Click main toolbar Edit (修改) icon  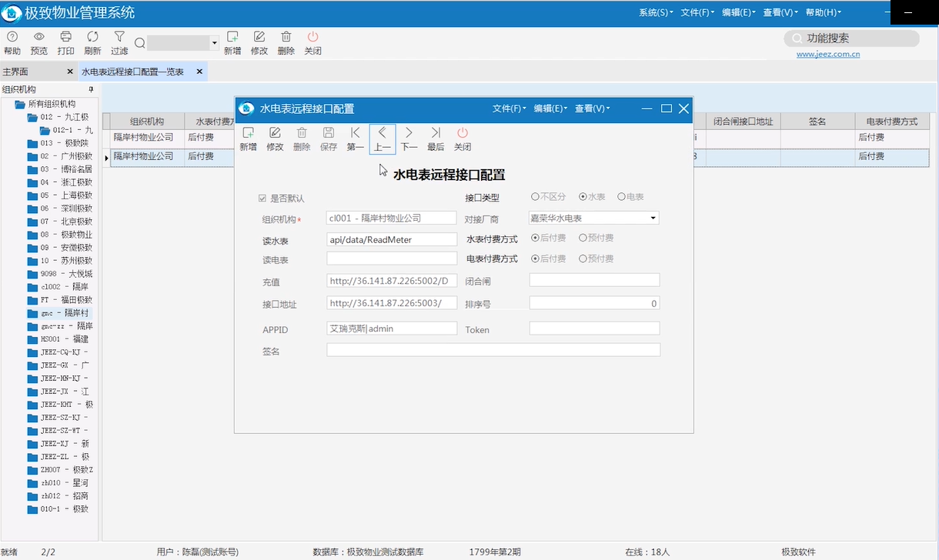click(259, 37)
